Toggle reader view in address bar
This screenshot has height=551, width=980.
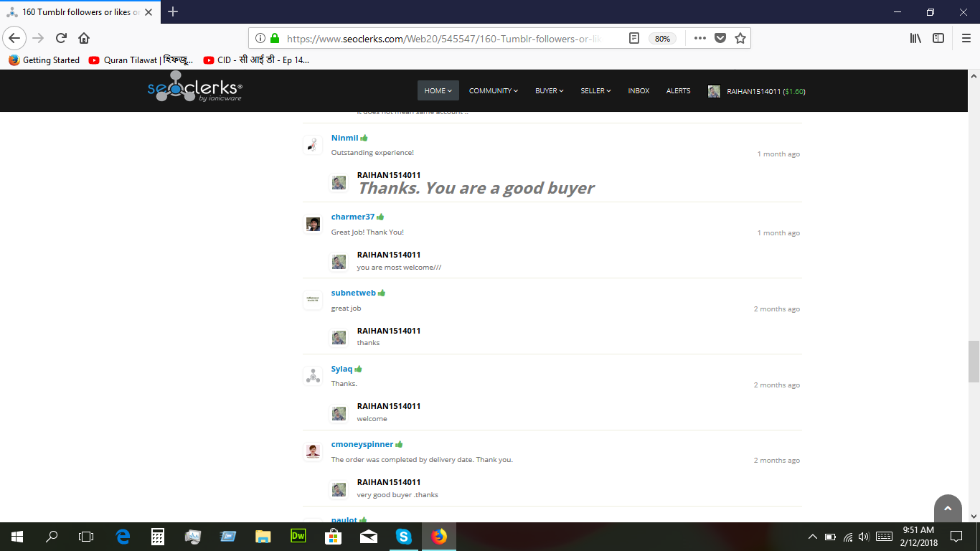pos(634,38)
